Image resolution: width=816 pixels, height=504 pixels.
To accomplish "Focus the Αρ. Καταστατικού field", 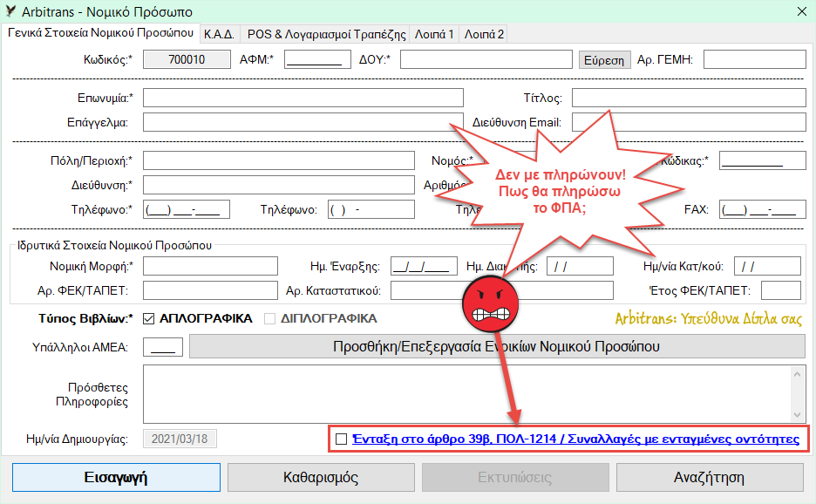I will (x=501, y=290).
